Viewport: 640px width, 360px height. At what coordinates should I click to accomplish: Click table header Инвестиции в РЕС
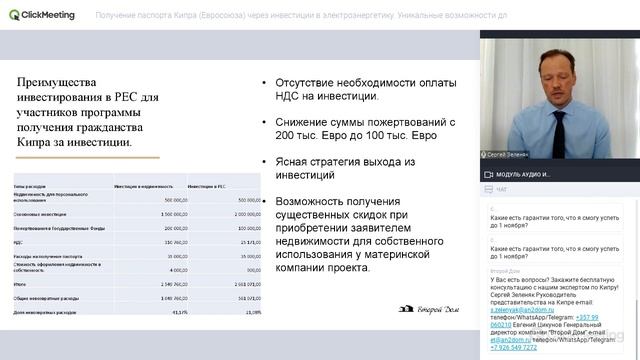[x=207, y=187]
